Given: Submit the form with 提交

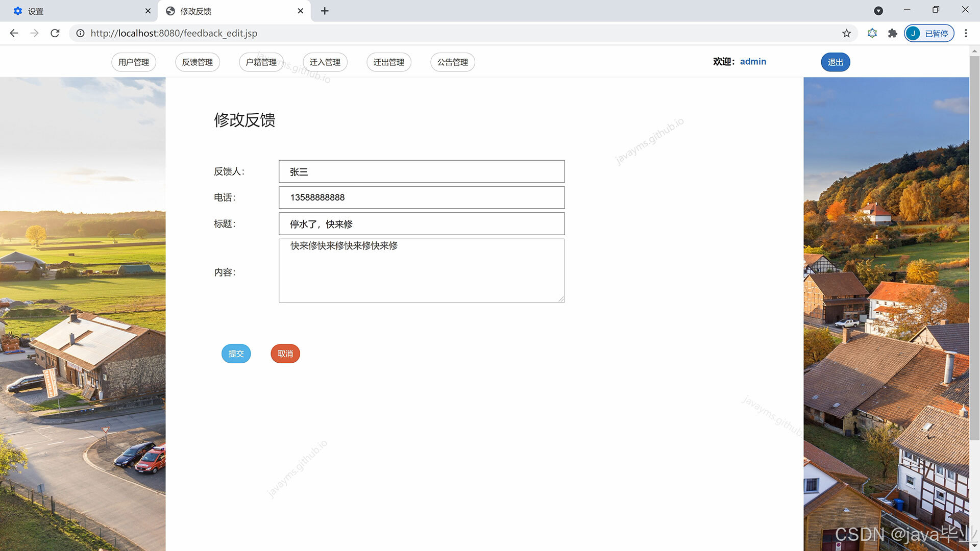Looking at the screenshot, I should coord(236,354).
